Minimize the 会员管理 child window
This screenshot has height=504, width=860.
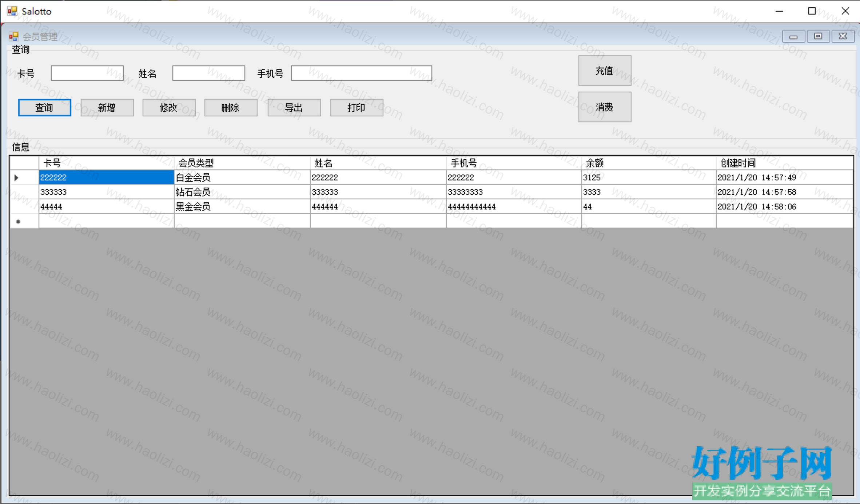[x=793, y=36]
